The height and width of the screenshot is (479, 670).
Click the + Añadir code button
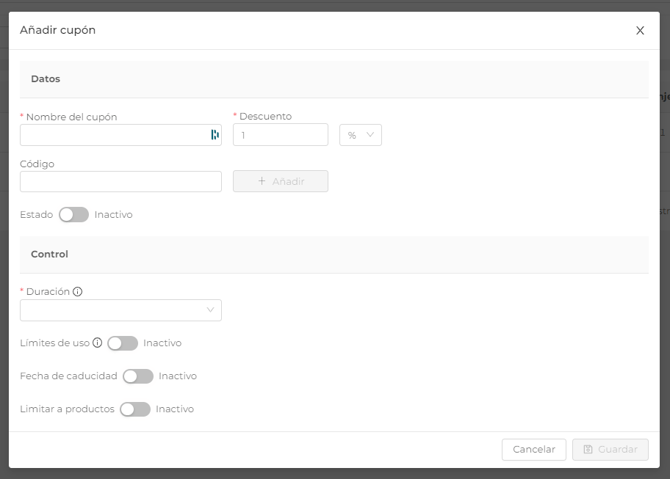coord(280,181)
